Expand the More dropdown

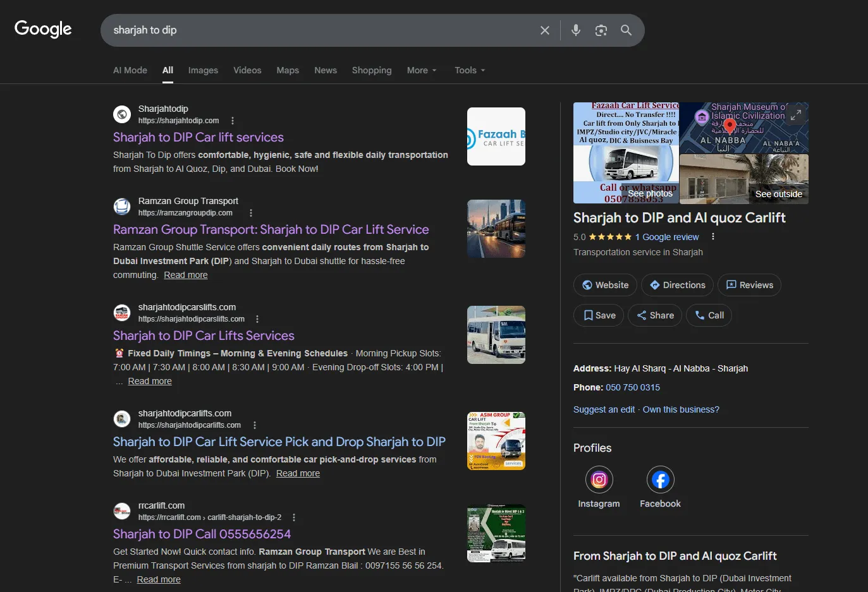tap(422, 70)
